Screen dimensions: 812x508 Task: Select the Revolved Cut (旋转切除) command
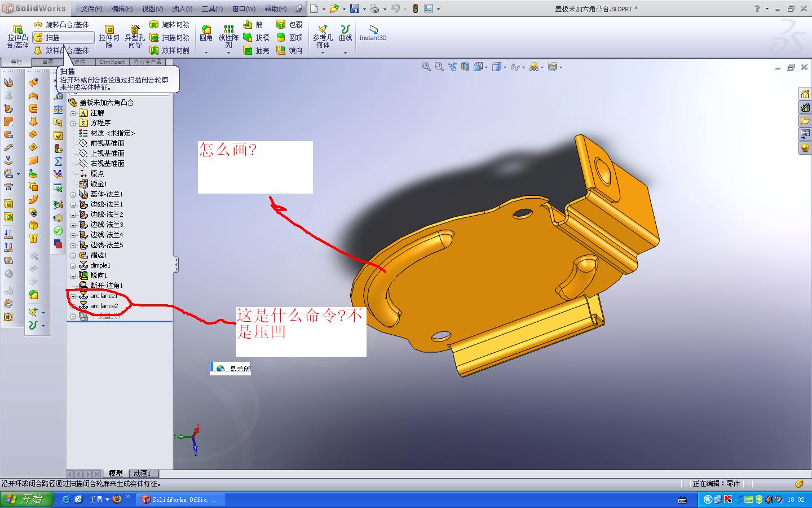[x=170, y=25]
